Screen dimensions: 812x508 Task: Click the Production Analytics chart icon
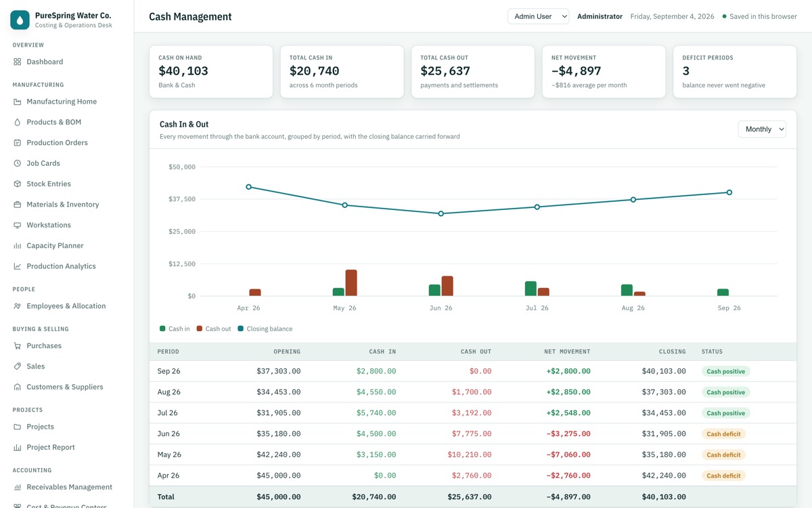point(18,266)
